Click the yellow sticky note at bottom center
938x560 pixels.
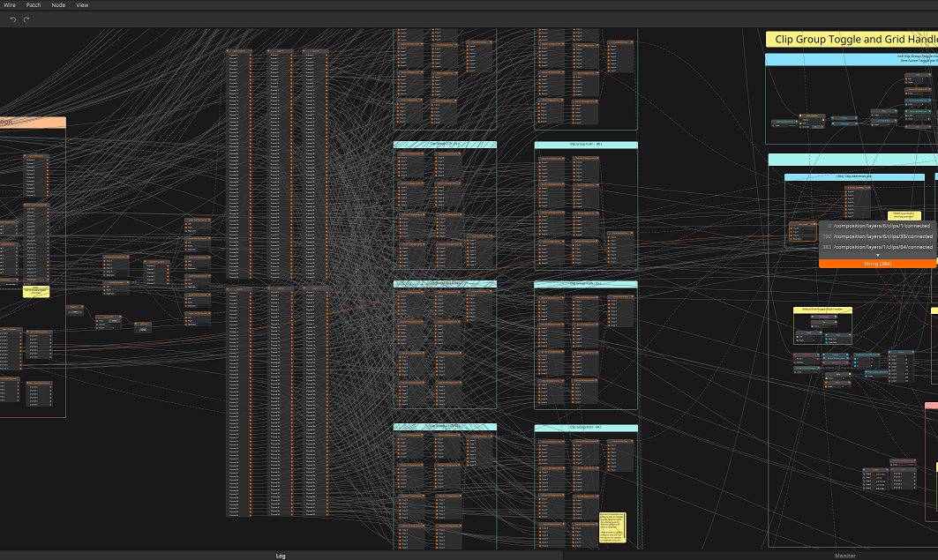pyautogui.click(x=612, y=526)
